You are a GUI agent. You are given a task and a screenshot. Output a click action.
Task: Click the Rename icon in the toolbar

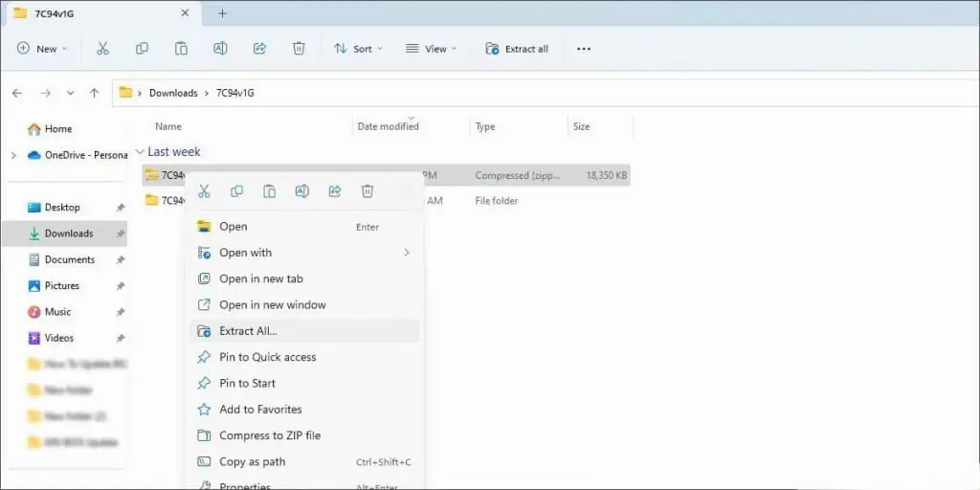click(220, 49)
